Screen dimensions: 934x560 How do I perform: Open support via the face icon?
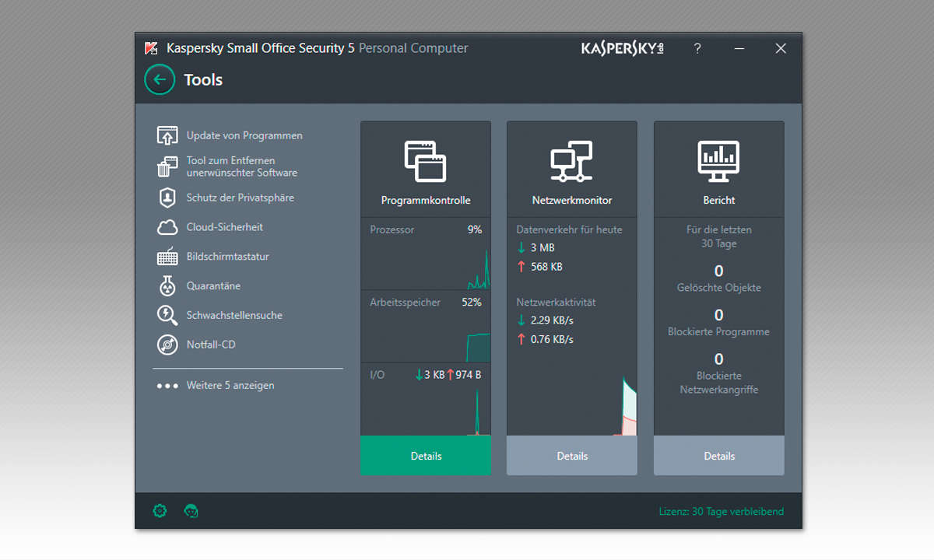191,511
